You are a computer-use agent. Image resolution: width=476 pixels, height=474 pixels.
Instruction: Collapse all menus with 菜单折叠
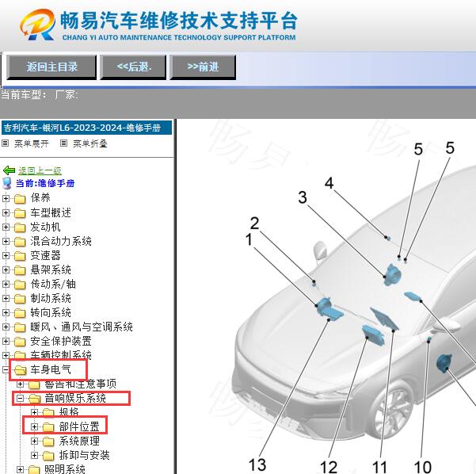click(90, 143)
